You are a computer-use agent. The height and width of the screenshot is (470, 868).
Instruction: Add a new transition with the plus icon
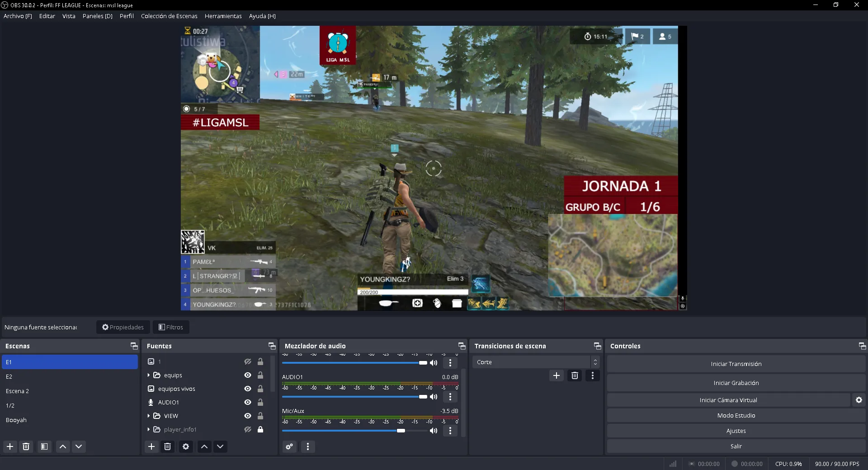pos(556,375)
